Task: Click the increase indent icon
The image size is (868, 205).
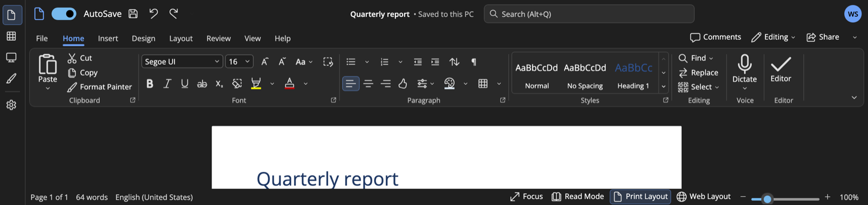Action: click(x=435, y=61)
